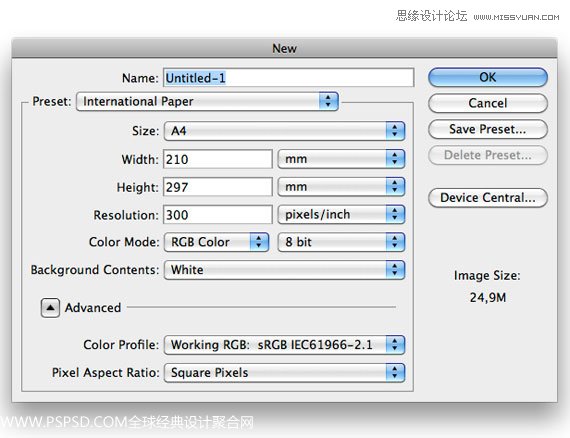Click the New dialog title bar
Screen dimensions: 570x438
pos(284,48)
